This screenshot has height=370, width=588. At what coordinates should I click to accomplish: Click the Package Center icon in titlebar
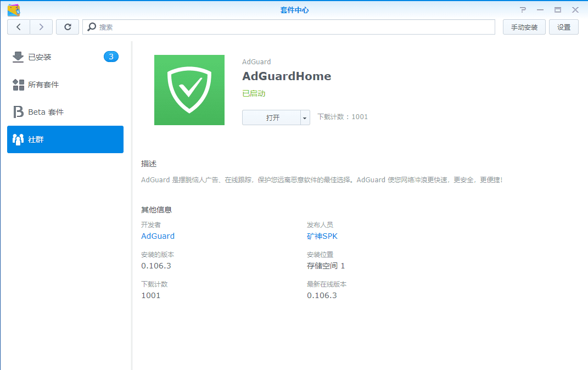[12, 9]
